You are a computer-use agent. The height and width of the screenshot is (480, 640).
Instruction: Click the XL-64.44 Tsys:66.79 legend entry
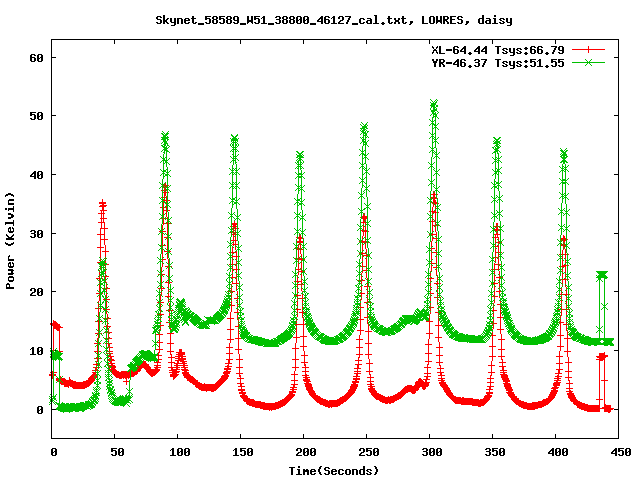(x=498, y=50)
